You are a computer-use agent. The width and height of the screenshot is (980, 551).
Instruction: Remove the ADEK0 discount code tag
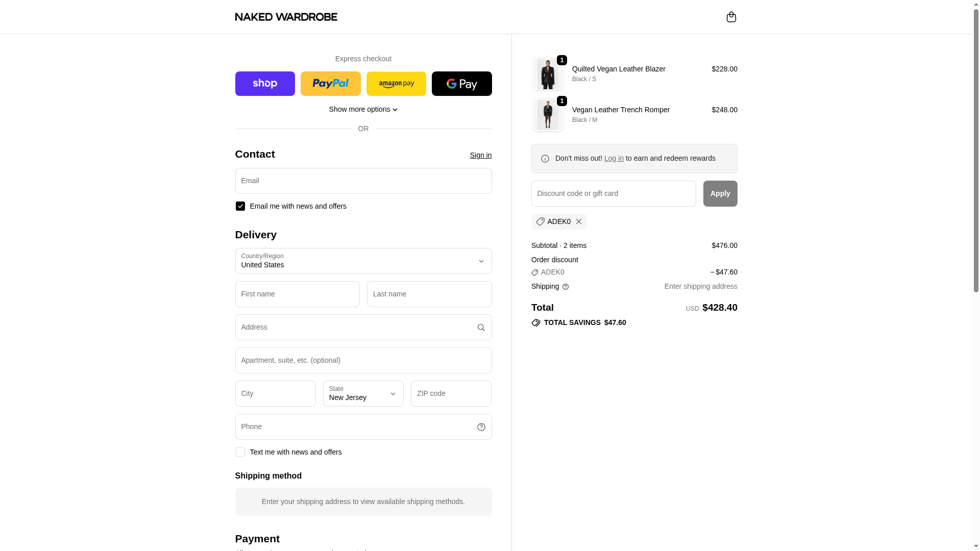[579, 221]
